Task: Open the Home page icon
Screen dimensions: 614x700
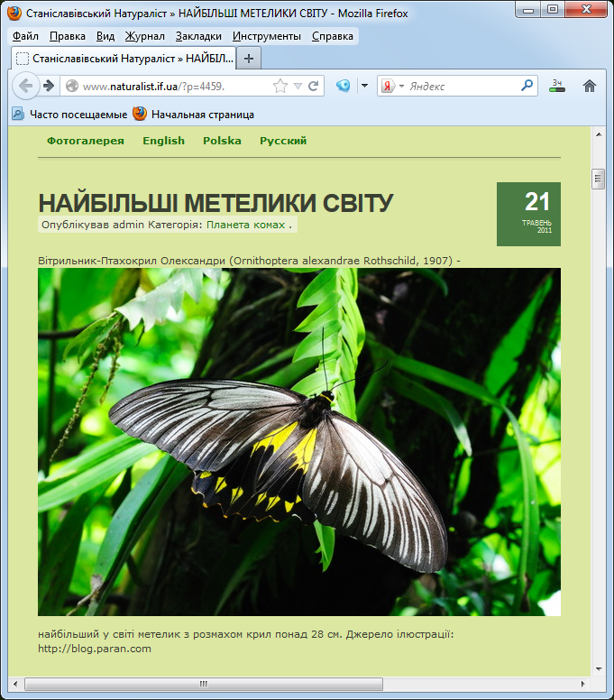Action: pyautogui.click(x=590, y=86)
